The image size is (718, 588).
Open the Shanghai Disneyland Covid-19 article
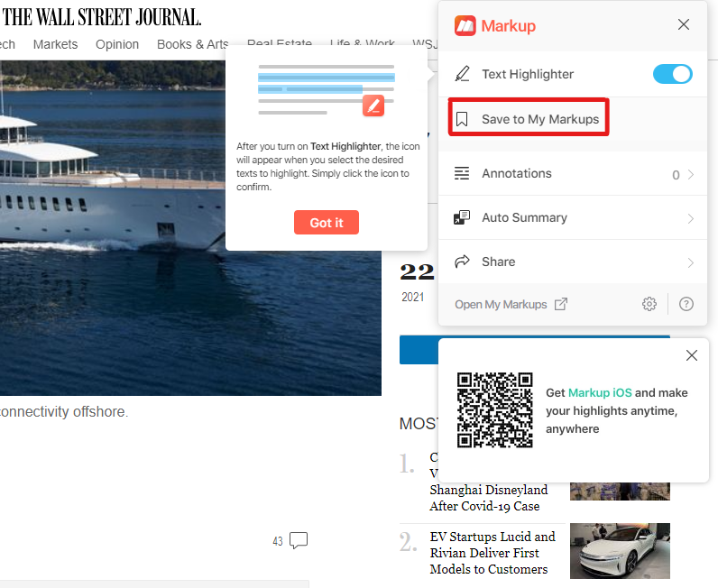489,498
